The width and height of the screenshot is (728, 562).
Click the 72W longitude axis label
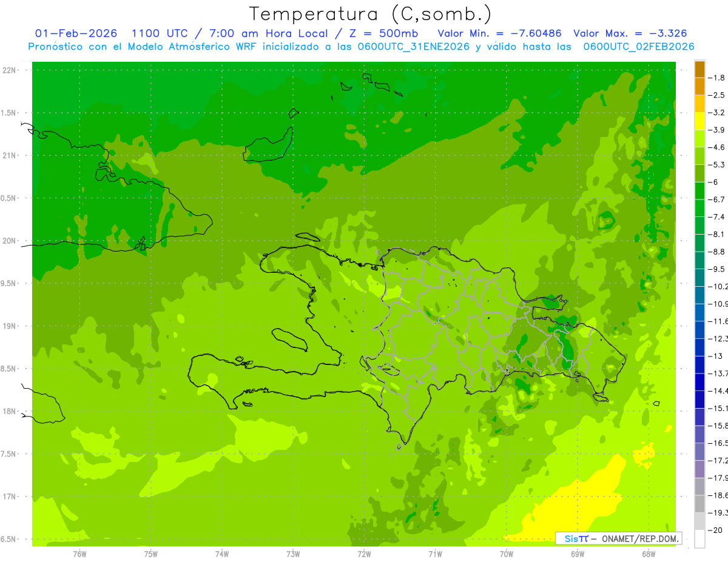tap(364, 554)
